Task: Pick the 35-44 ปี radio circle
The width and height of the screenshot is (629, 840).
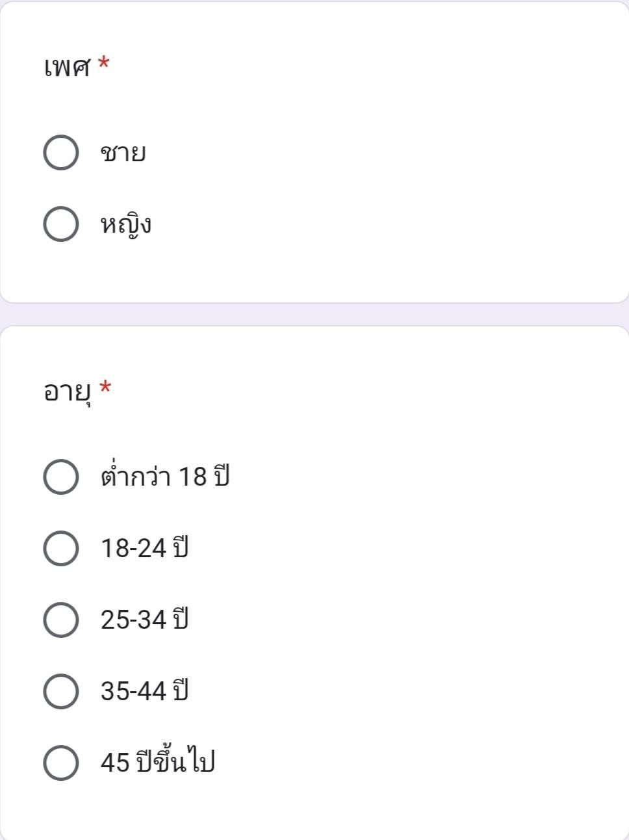Action: tap(61, 691)
